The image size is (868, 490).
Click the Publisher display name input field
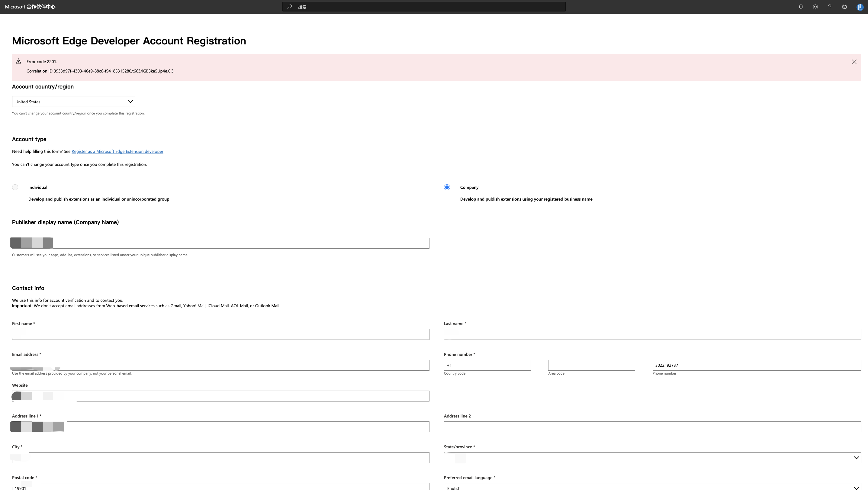(221, 243)
